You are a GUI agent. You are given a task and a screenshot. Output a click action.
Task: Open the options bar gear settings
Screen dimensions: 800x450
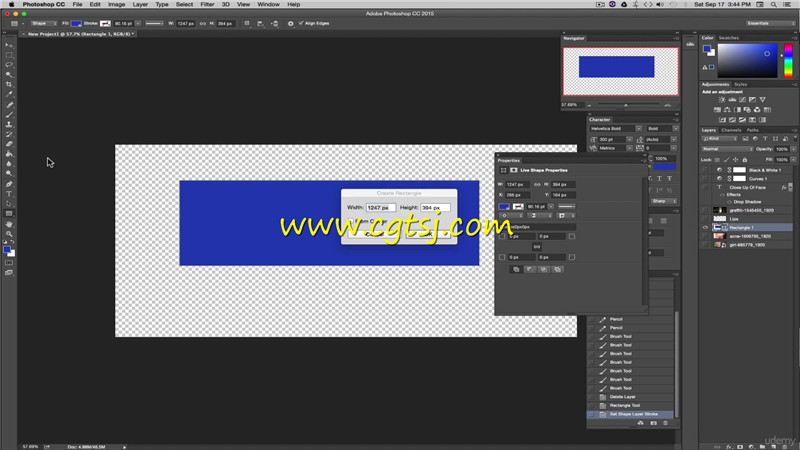click(290, 23)
